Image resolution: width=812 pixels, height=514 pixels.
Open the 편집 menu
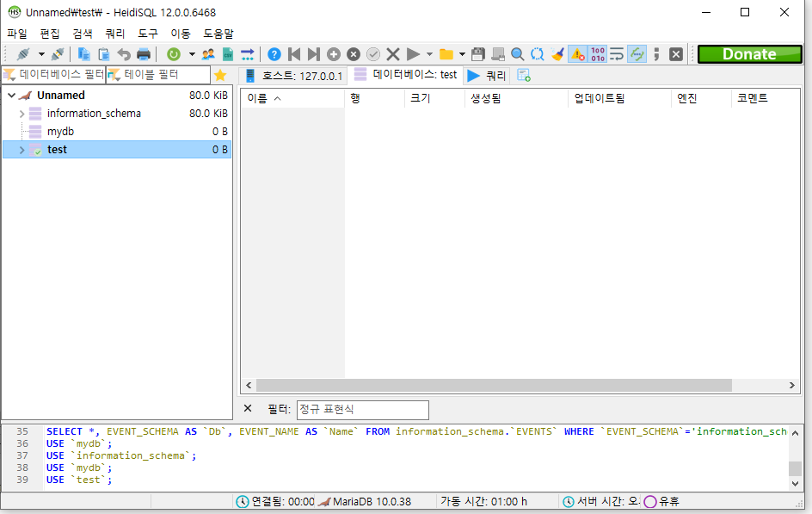click(x=50, y=34)
